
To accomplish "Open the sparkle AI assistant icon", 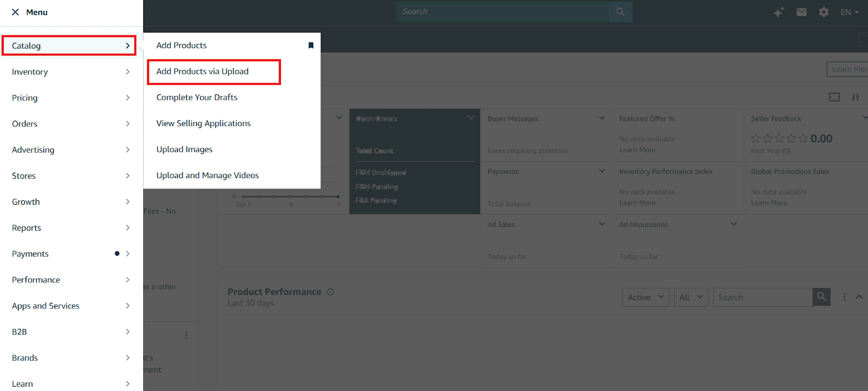I will [x=779, y=12].
